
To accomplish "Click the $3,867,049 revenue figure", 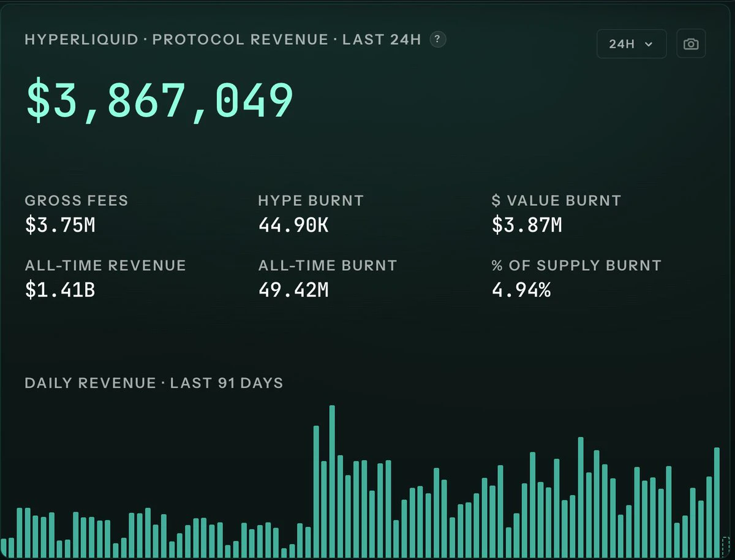I will [x=159, y=101].
